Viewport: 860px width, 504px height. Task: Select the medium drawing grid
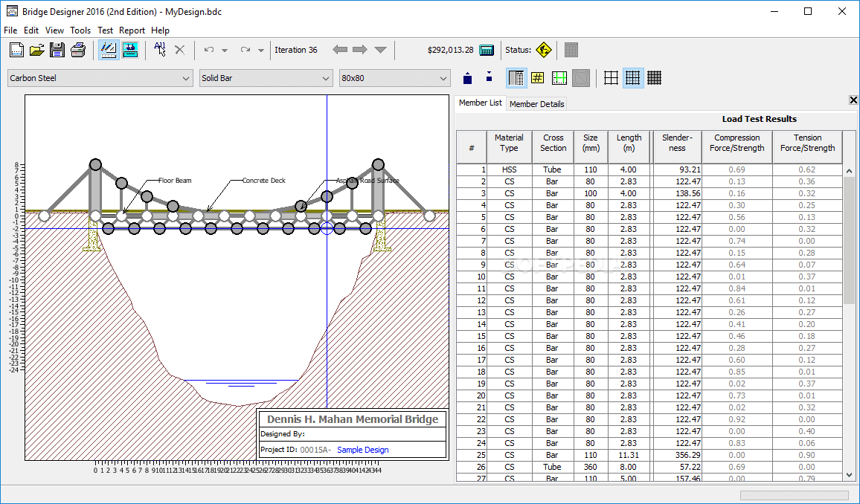[632, 78]
